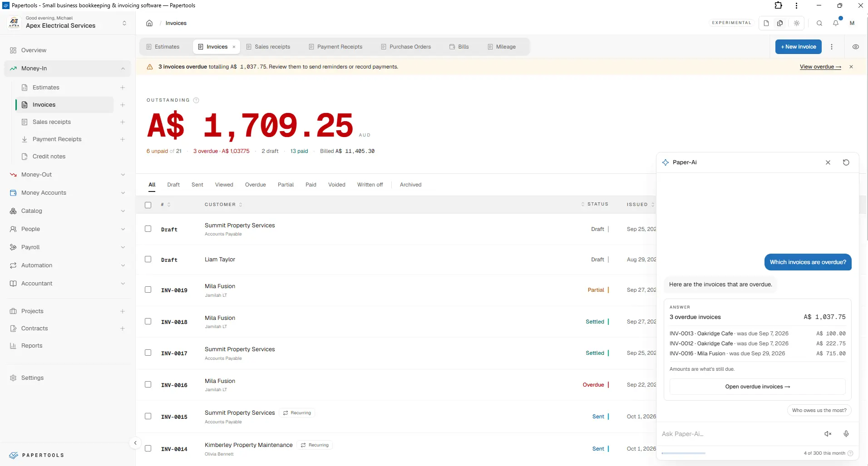
Task: Unmute Paper-Ai speaker icon
Action: tap(828, 434)
